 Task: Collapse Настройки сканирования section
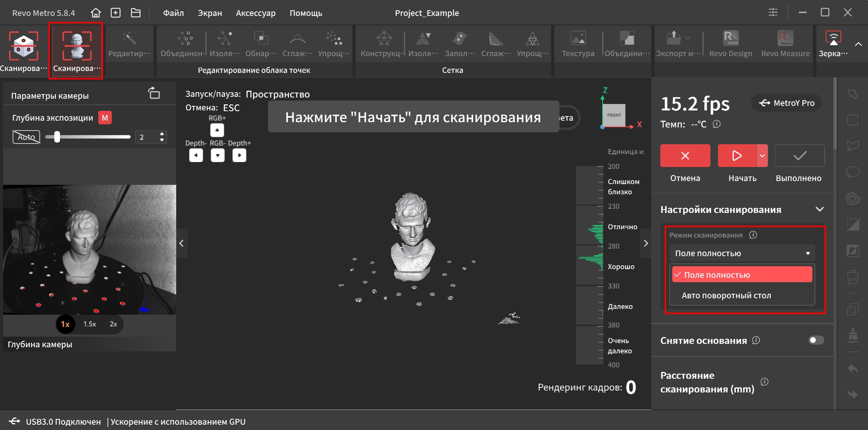[819, 209]
